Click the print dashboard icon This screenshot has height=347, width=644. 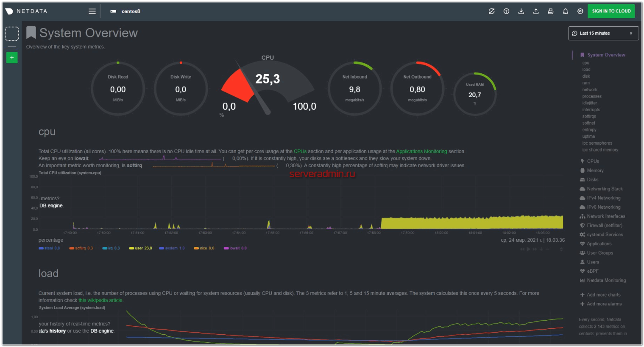[550, 11]
